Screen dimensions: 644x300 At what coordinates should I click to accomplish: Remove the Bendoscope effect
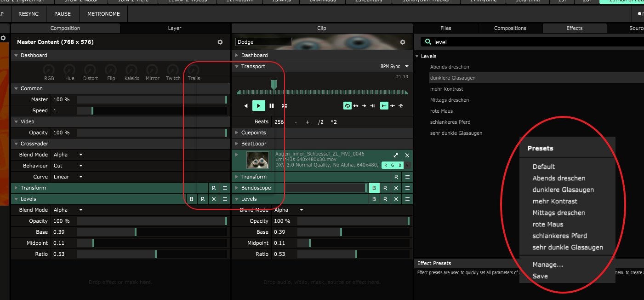tap(396, 188)
